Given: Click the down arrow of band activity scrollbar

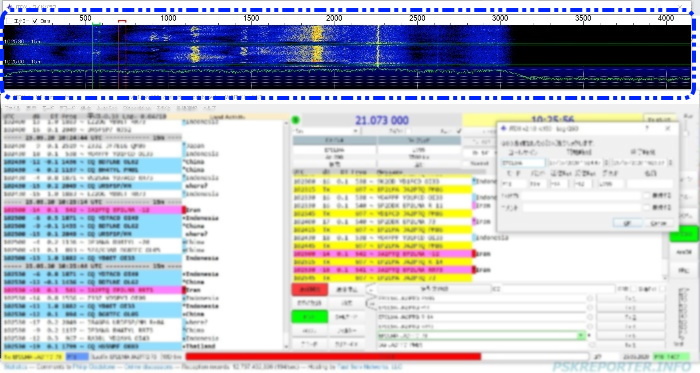Looking at the screenshot, I should (287, 346).
